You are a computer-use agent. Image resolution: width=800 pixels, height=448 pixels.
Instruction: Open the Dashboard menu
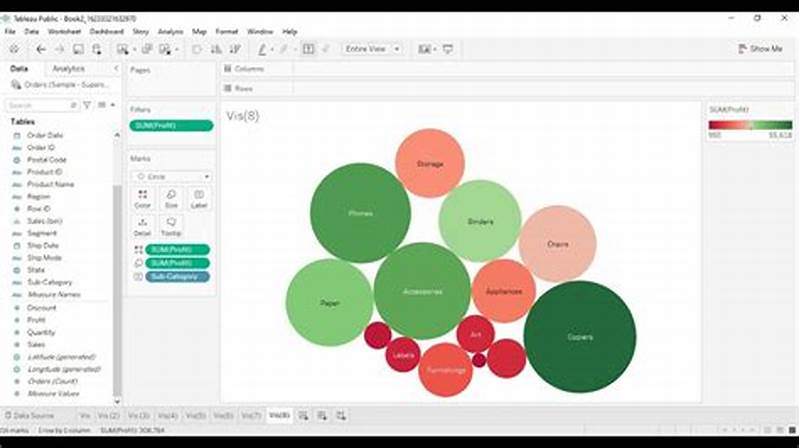[107, 32]
